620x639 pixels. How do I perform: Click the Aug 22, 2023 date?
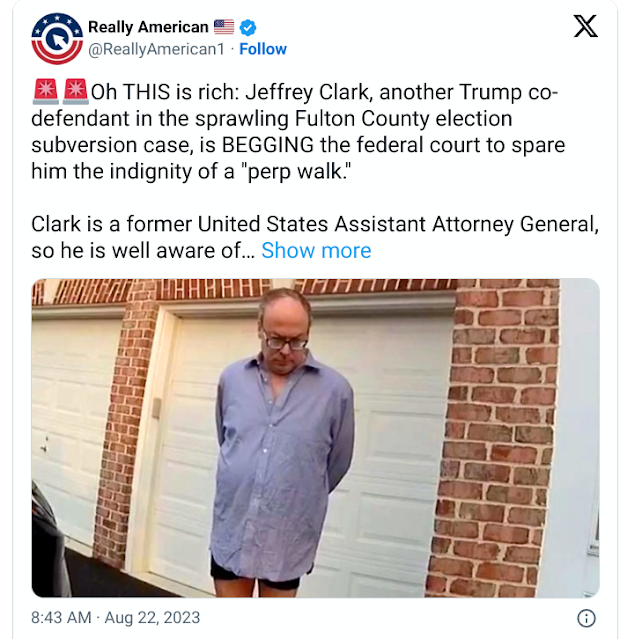152,617
